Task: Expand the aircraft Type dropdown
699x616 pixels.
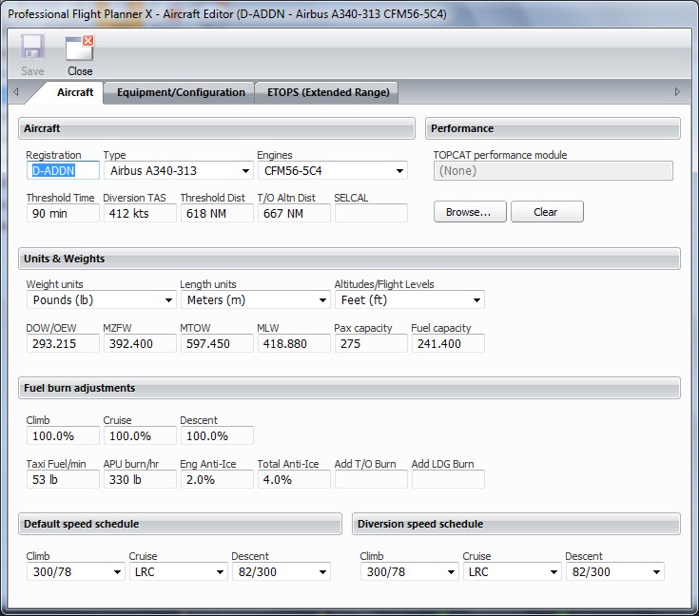Action: tap(179, 171)
